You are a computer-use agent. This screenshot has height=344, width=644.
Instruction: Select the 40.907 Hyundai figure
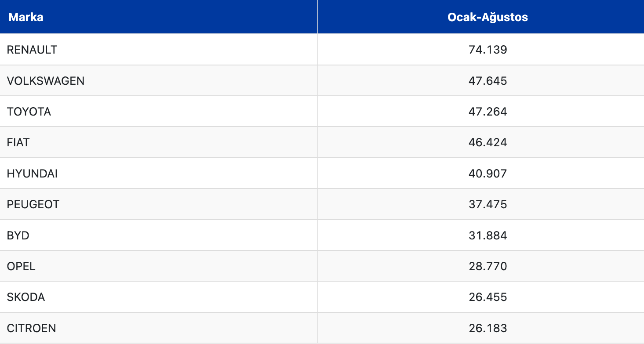[x=488, y=174]
